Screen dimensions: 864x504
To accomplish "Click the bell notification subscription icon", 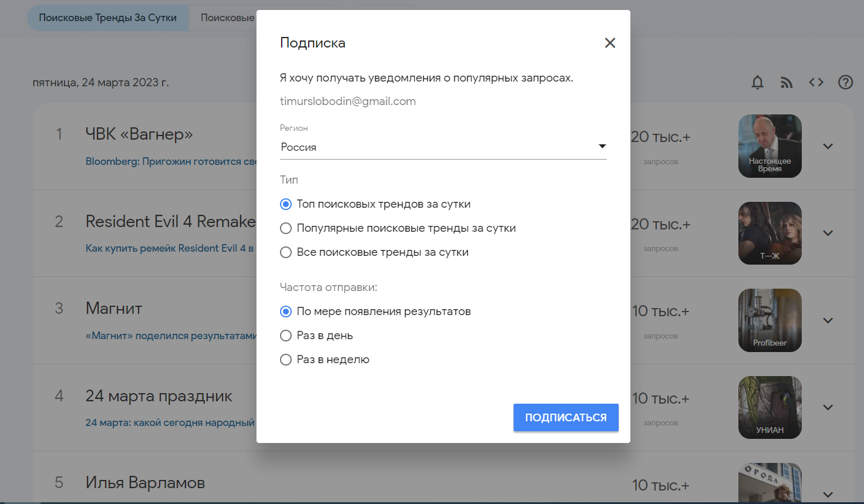I will pos(757,83).
